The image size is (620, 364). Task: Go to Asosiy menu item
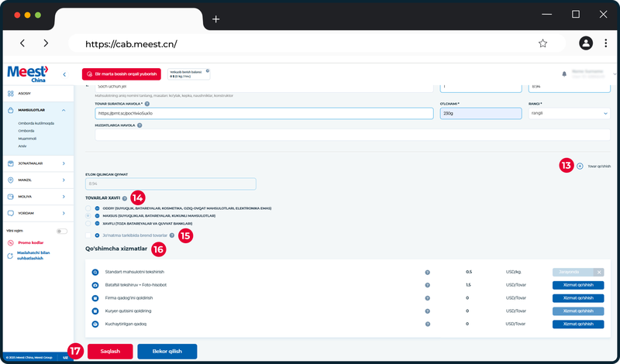25,94
